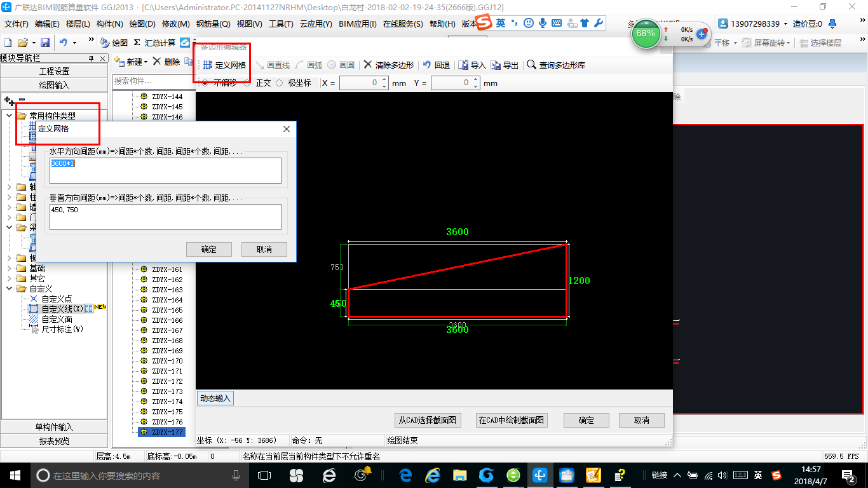Expand the 基础 tree node
Screen dimensions: 868x488
tap(9, 268)
